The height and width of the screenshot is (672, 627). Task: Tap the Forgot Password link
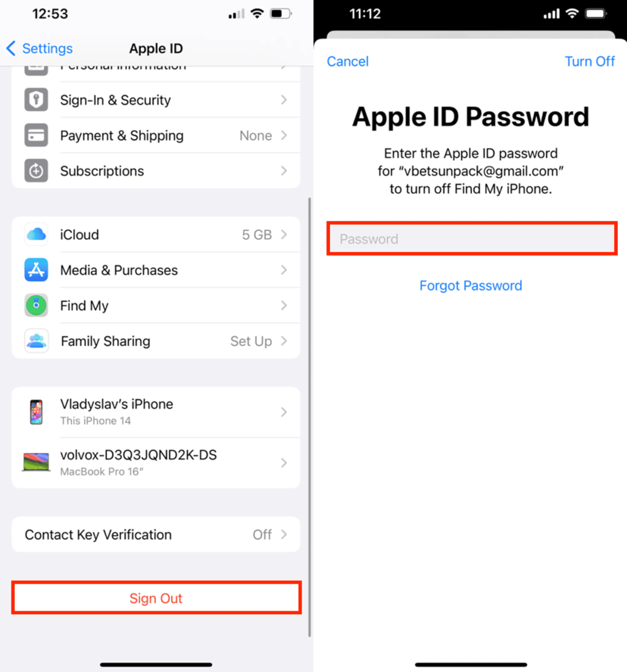click(471, 285)
